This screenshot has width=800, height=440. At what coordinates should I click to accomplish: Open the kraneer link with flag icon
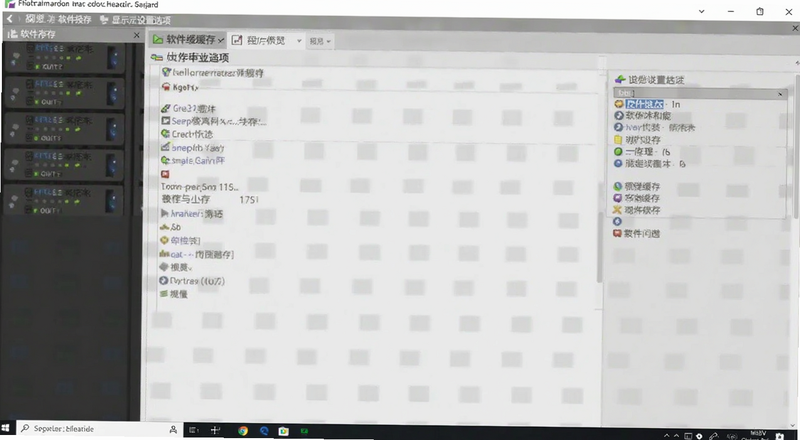click(196, 214)
